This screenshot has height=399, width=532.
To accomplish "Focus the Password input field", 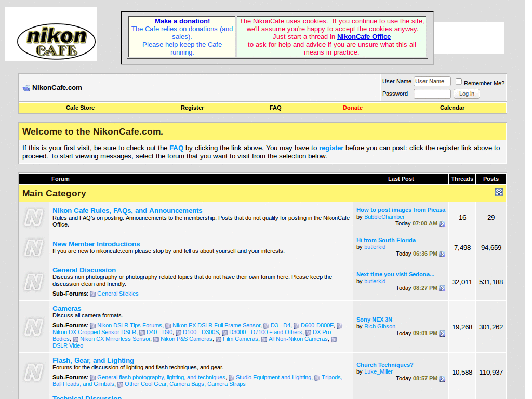I will (432, 94).
